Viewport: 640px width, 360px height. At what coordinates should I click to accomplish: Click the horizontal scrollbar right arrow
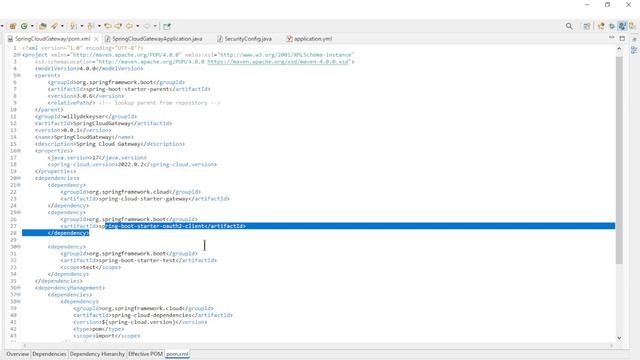pos(611,346)
